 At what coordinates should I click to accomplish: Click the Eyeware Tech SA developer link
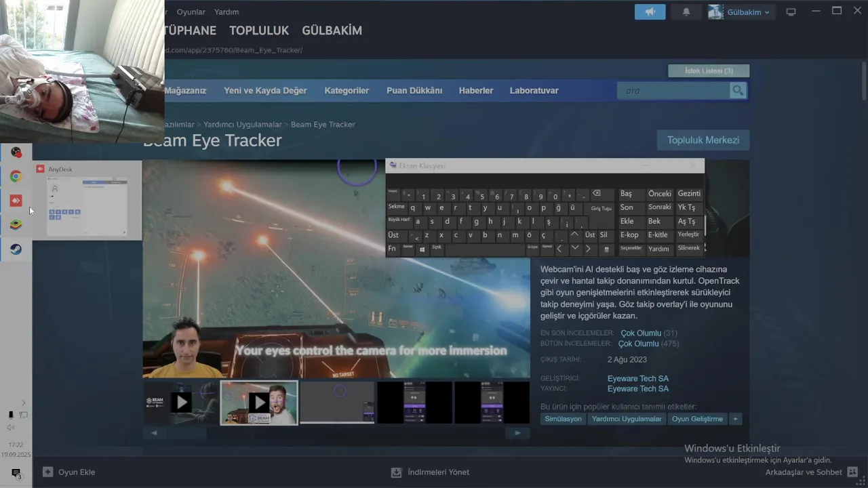[637, 378]
